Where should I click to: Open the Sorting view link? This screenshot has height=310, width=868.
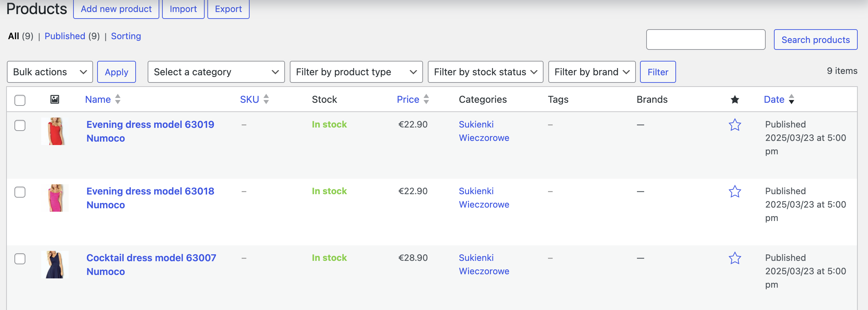[x=126, y=36]
